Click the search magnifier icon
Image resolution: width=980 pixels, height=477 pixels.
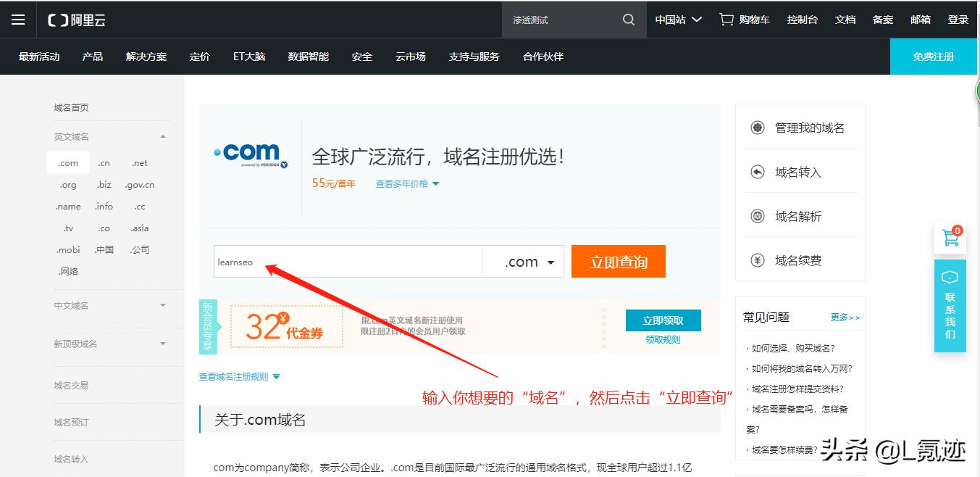[x=627, y=20]
